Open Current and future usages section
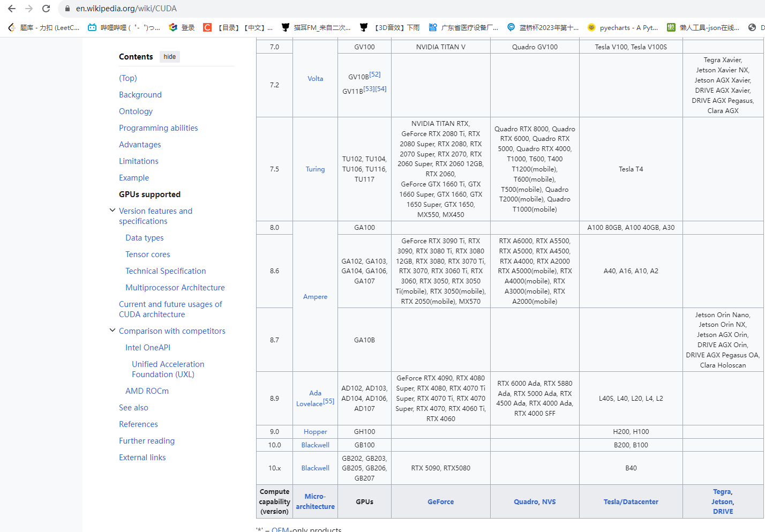The width and height of the screenshot is (765, 532). (x=170, y=309)
